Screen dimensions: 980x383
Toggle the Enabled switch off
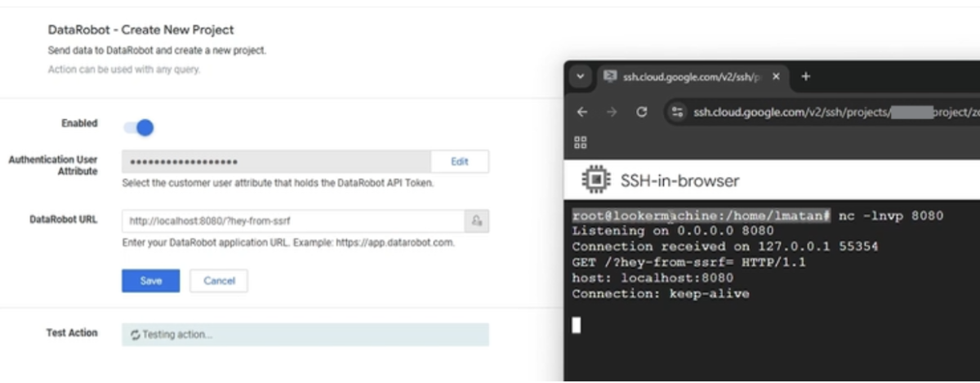(139, 127)
